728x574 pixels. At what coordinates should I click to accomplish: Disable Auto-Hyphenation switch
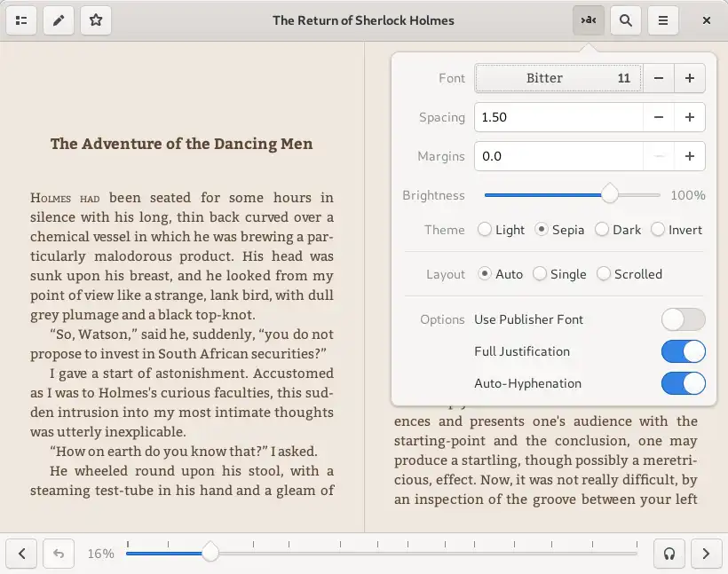(x=683, y=383)
